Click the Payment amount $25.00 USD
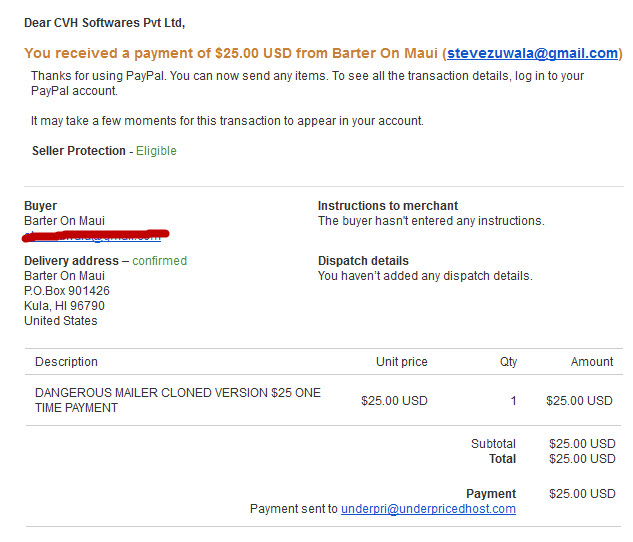Viewport: 633px width, 542px height. click(x=582, y=494)
